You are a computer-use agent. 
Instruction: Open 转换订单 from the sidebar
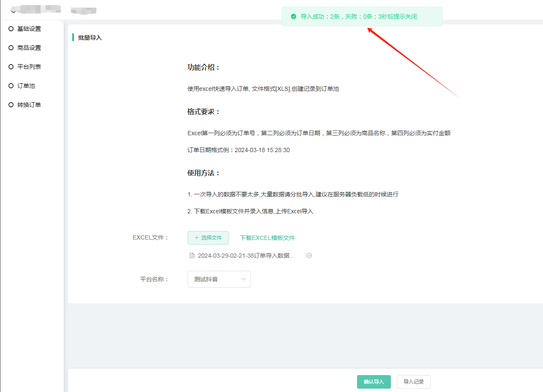(x=29, y=105)
